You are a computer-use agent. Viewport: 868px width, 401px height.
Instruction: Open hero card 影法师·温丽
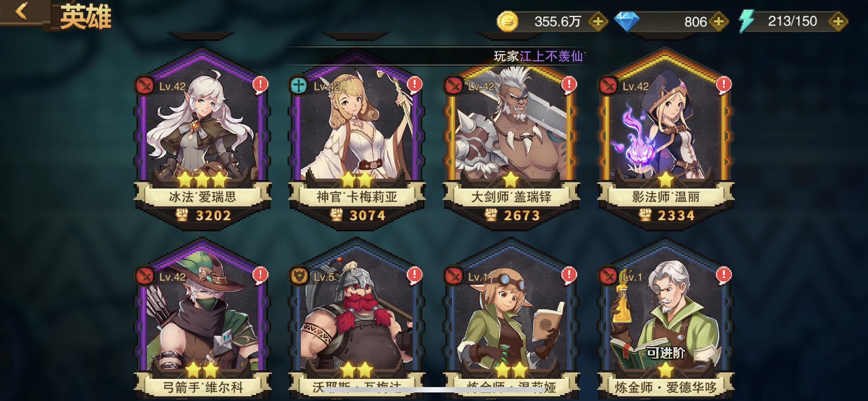click(x=666, y=139)
